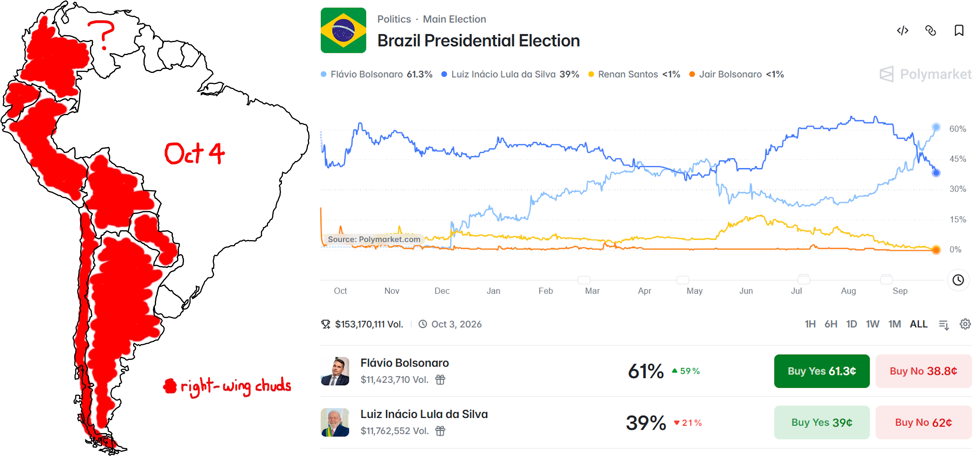Click the clock icon beside the chart
Screen dimensions: 980x456
tap(958, 280)
